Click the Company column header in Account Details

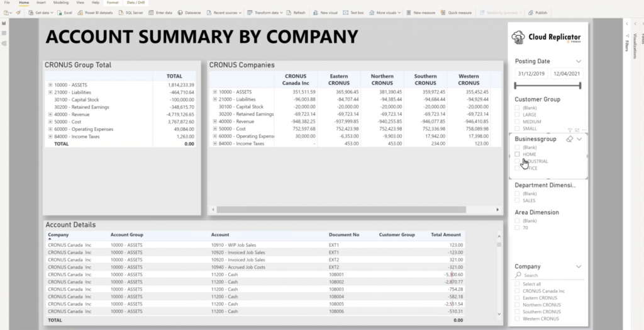tap(58, 235)
